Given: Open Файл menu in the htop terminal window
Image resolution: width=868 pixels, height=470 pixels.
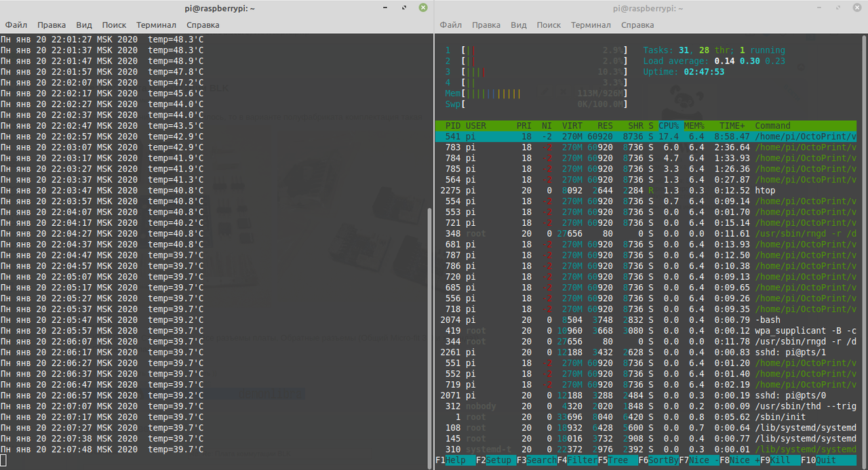Looking at the screenshot, I should click(x=451, y=24).
